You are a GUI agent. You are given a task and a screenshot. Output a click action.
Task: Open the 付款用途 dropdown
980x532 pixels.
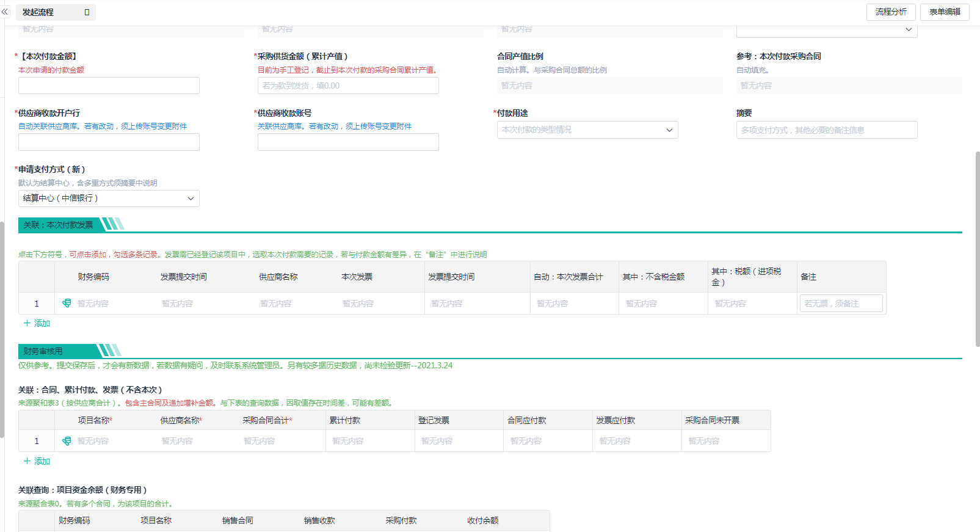click(587, 129)
